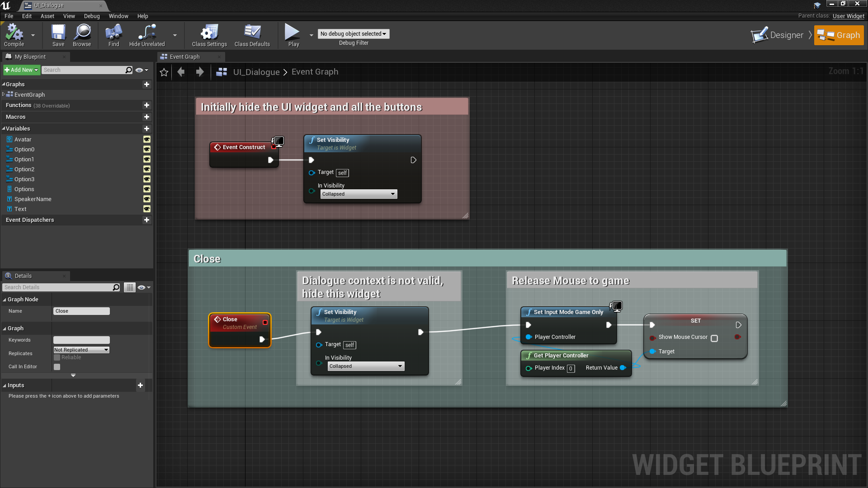Collapse Variables section
The image size is (868, 488).
[4, 129]
